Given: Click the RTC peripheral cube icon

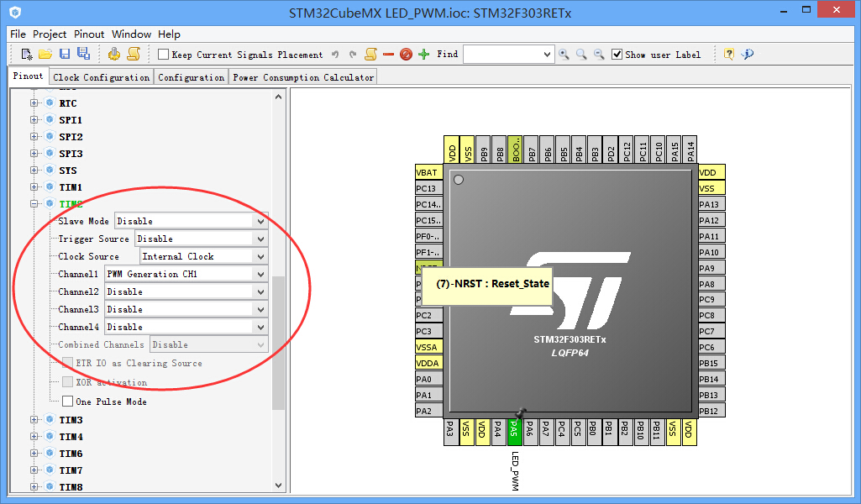Looking at the screenshot, I should [x=50, y=102].
